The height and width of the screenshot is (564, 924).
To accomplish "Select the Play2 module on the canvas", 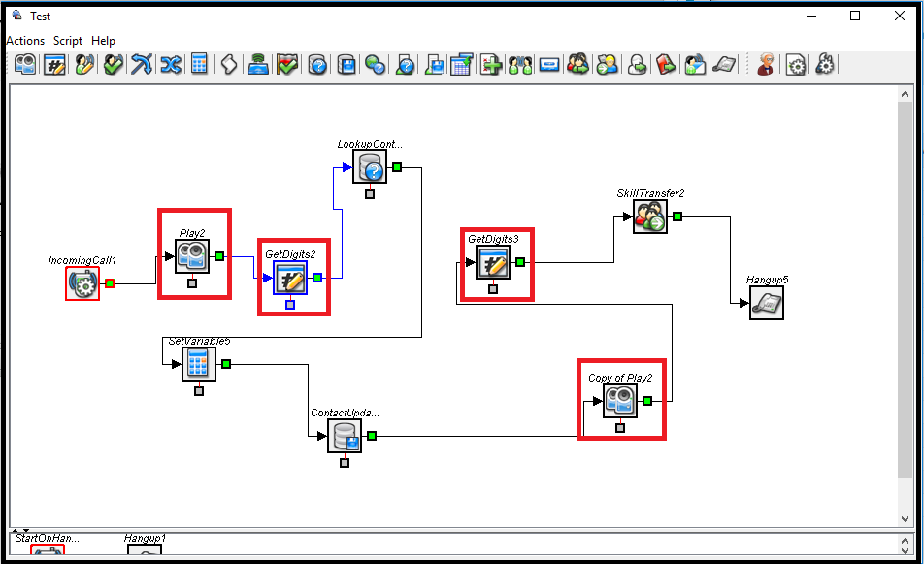I will click(x=192, y=256).
